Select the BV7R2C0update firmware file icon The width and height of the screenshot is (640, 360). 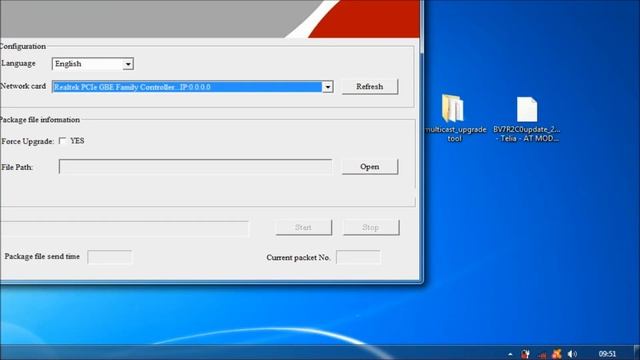527,119
